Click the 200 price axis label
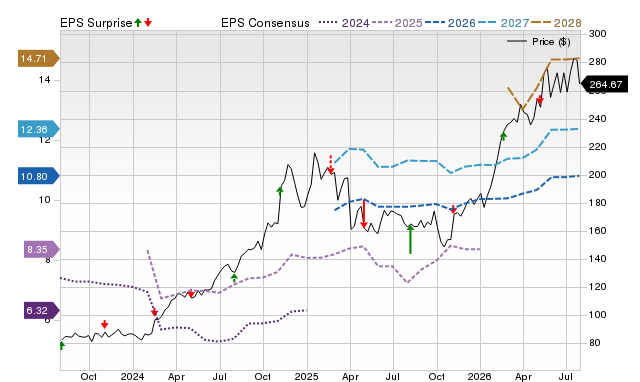Viewport: 640px width, 382px height. pos(597,175)
